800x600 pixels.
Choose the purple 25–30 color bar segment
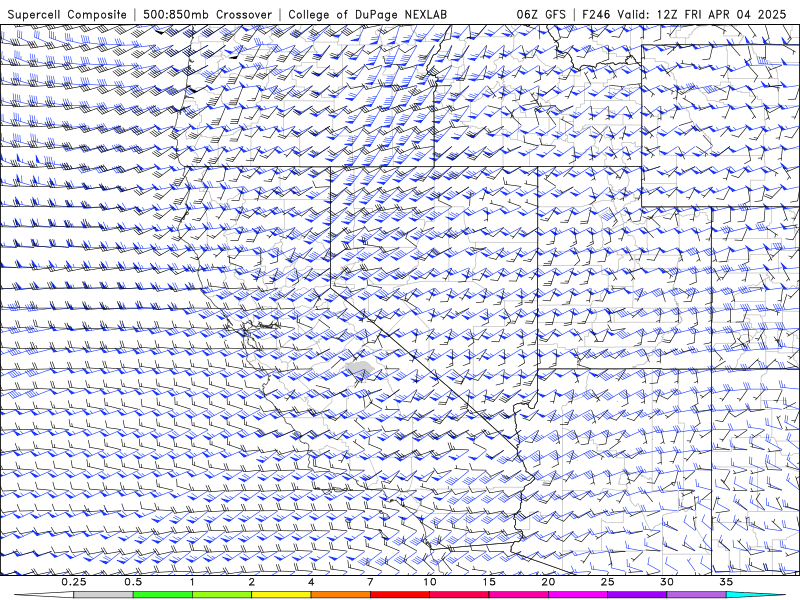click(x=637, y=595)
